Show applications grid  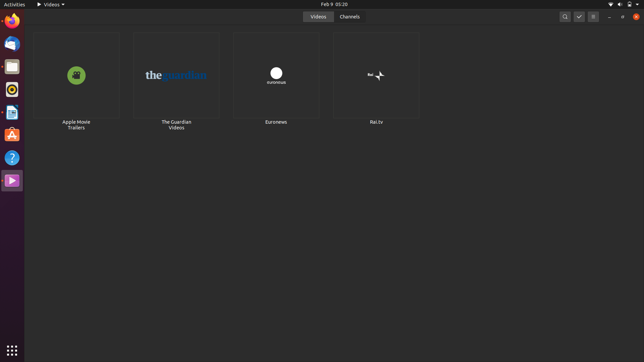point(12,351)
